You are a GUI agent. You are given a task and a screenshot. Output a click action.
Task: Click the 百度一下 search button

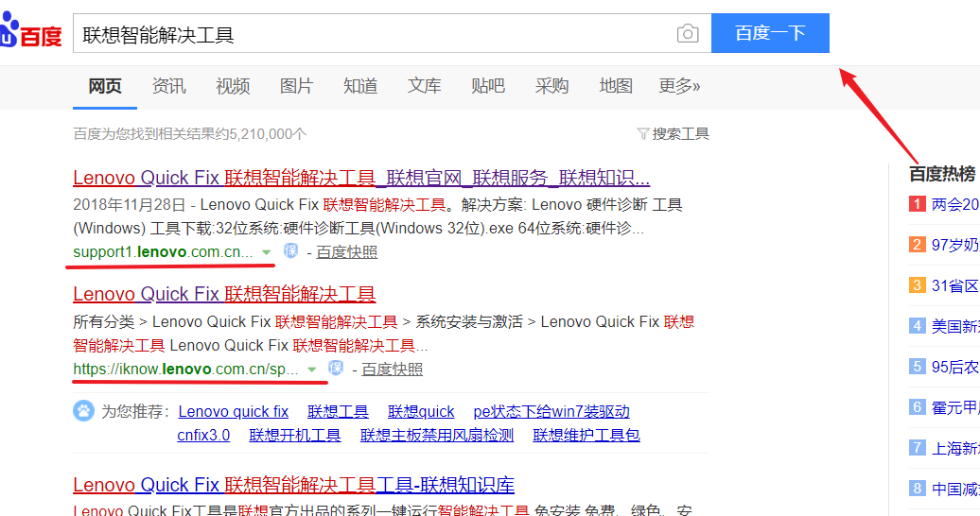pos(770,33)
